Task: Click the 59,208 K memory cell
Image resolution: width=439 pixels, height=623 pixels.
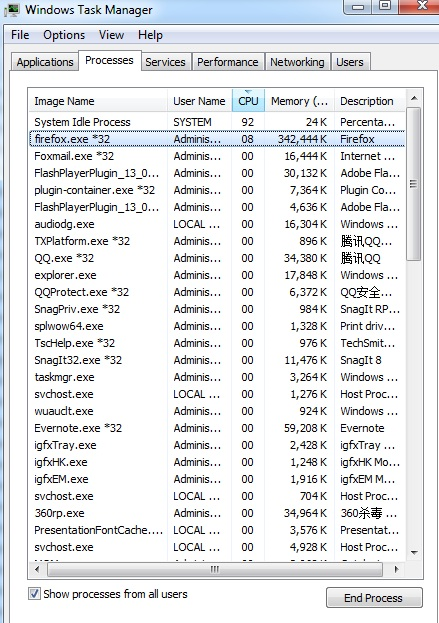Action: 306,428
